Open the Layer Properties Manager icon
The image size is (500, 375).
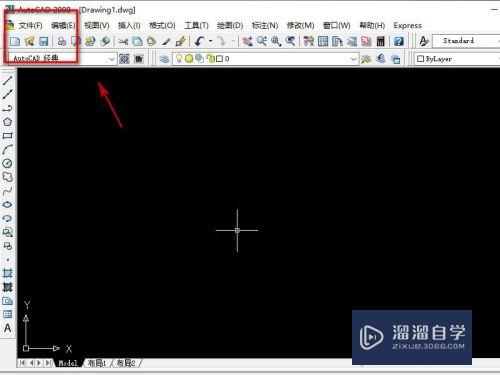pos(164,59)
